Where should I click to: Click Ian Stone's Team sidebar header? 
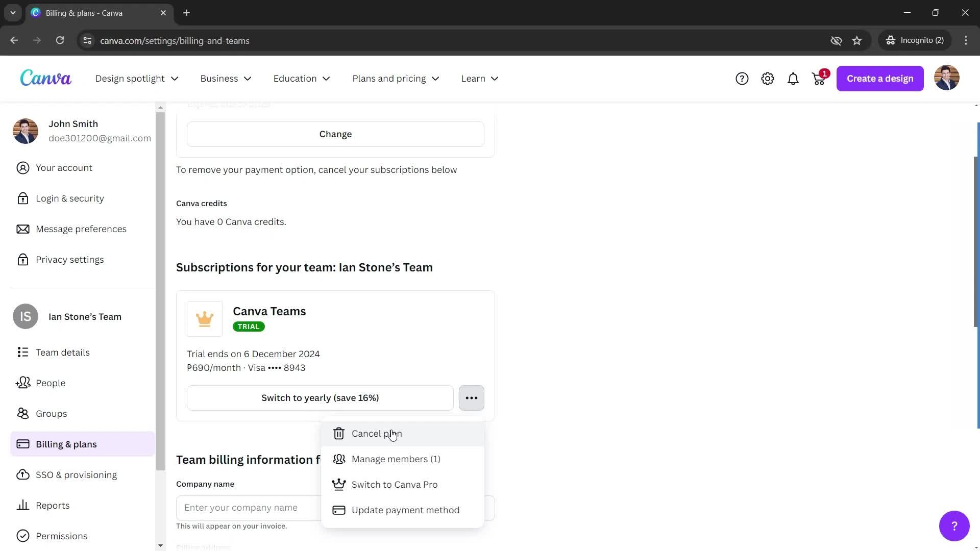tap(82, 317)
